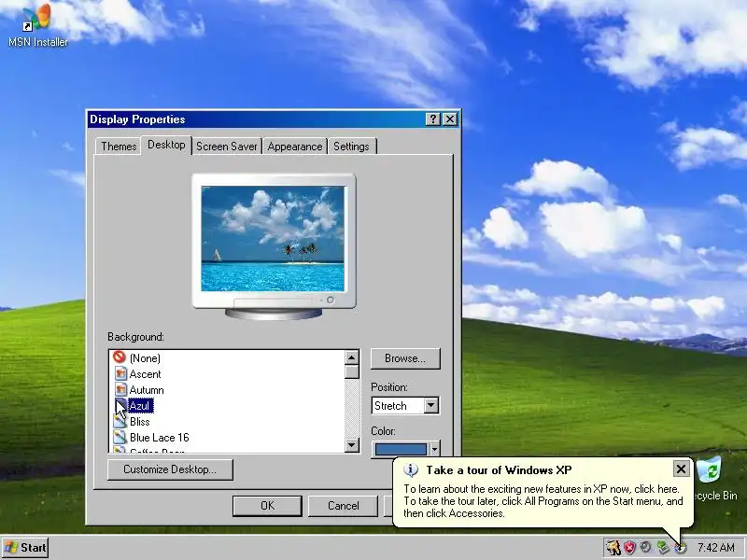747x560 pixels.
Task: Select (None) in the Background list
Action: click(x=145, y=358)
